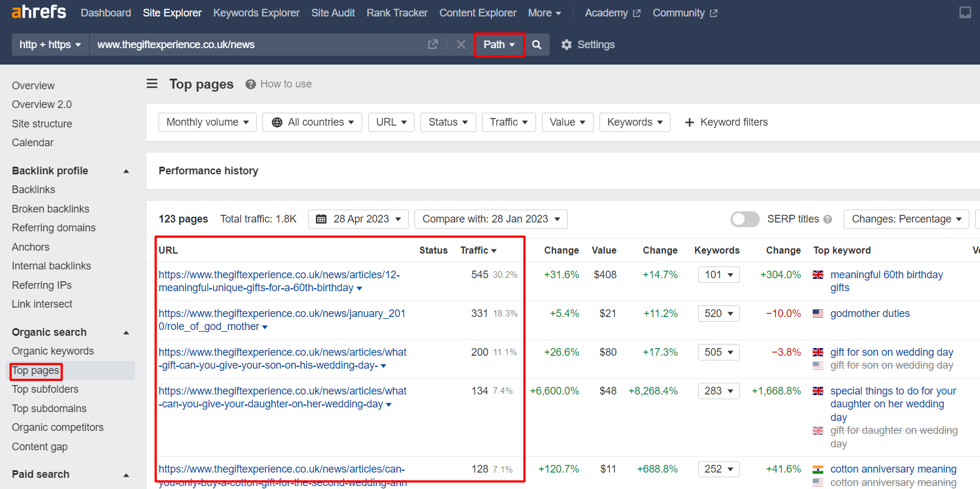
Task: Open the All countries dropdown
Action: pos(312,122)
